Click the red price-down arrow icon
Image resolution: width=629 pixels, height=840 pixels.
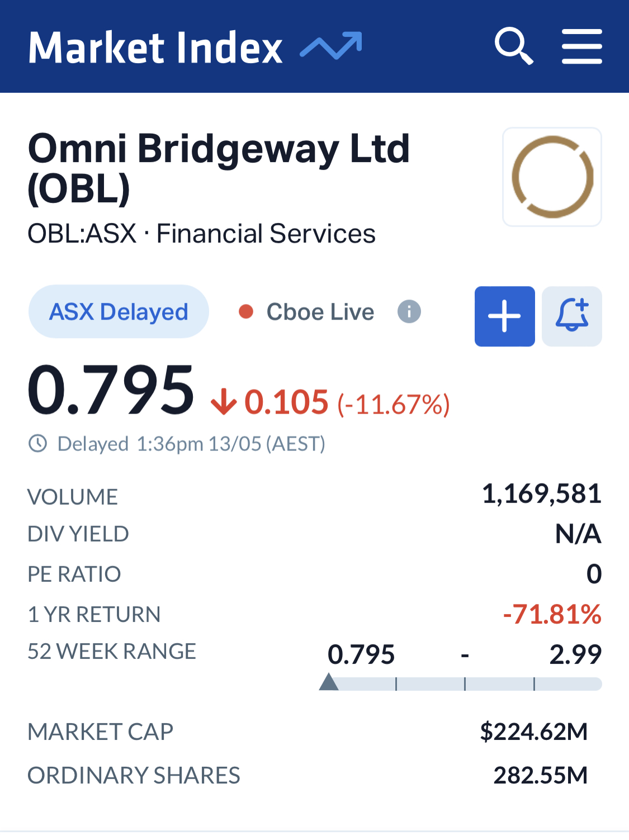(x=224, y=402)
